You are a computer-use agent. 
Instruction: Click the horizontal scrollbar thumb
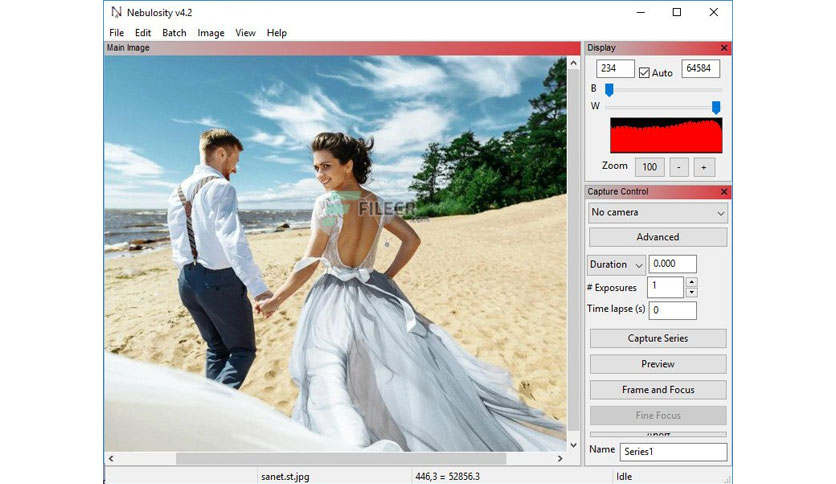[x=341, y=458]
